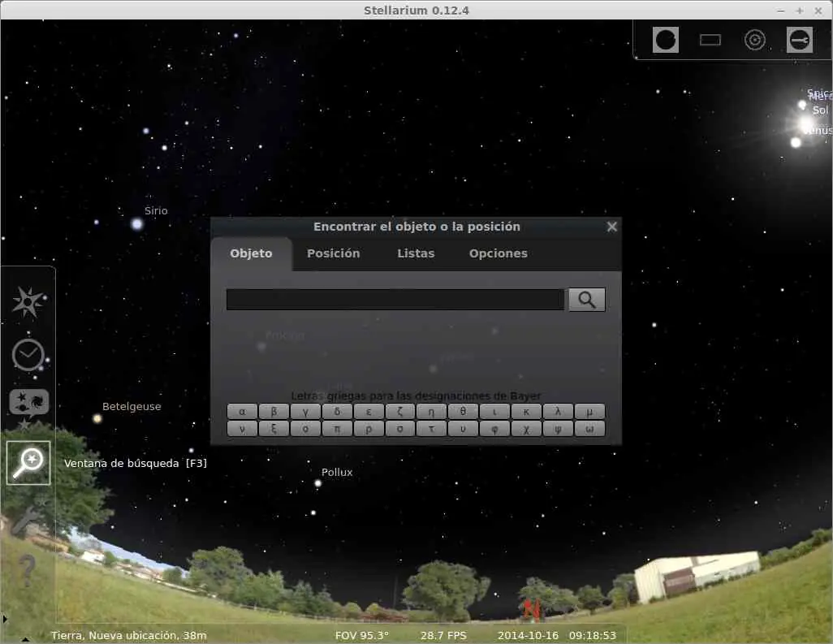Insert Greek letter kappa κ
This screenshot has width=833, height=644.
(526, 411)
